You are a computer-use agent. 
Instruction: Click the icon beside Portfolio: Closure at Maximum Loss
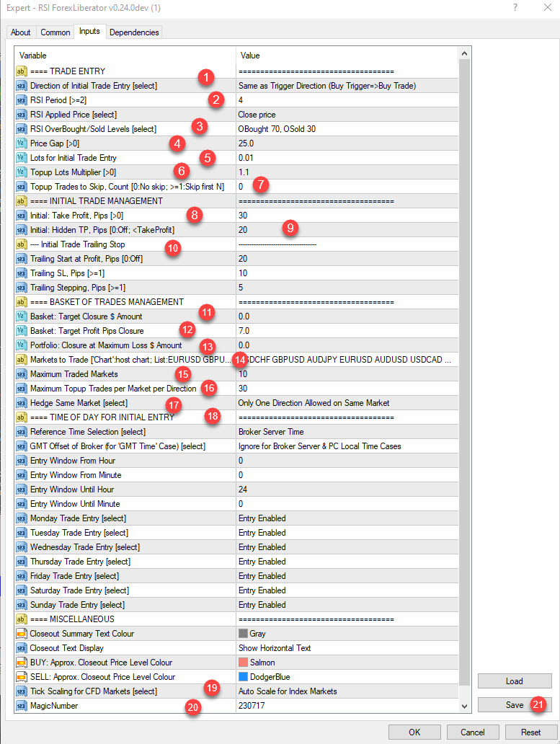click(22, 345)
